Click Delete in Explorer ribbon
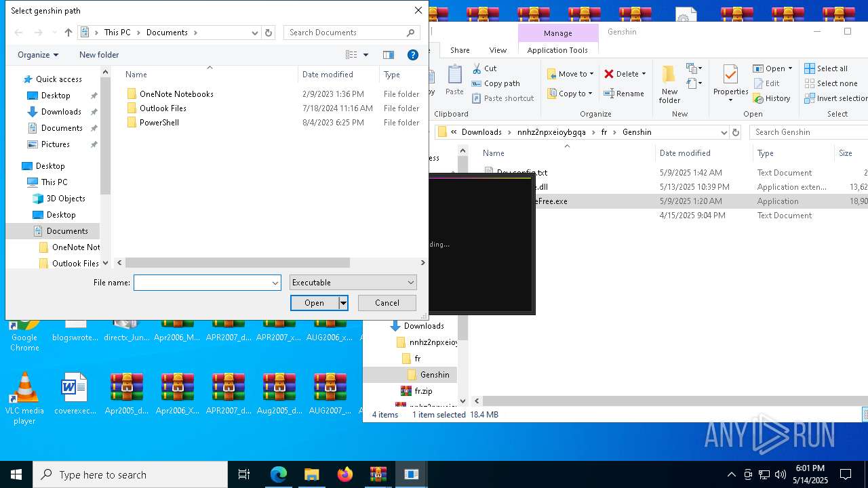The width and height of the screenshot is (868, 488). coord(625,74)
